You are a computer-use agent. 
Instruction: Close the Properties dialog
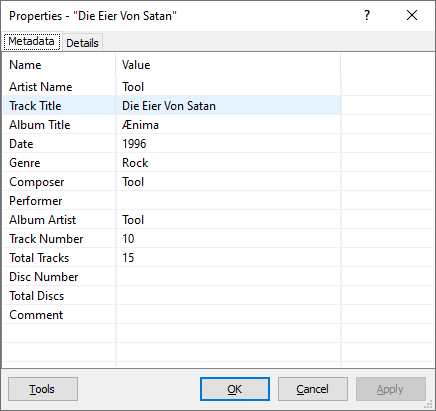(412, 15)
